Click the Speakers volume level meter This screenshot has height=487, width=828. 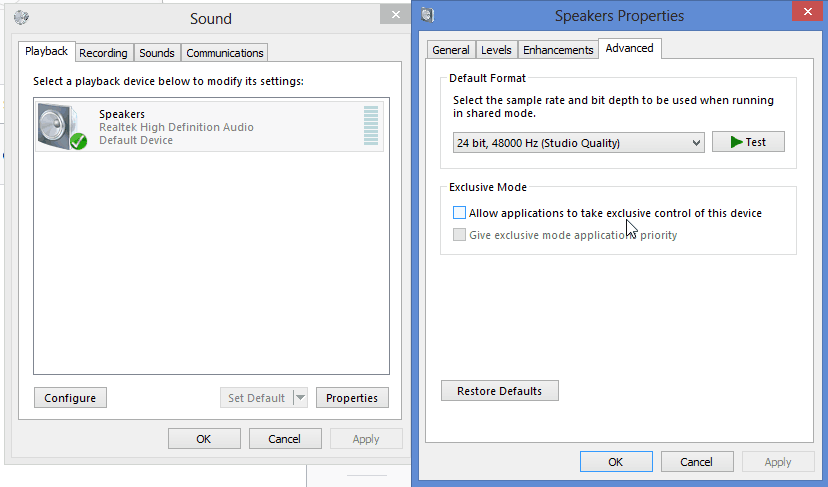click(x=371, y=126)
